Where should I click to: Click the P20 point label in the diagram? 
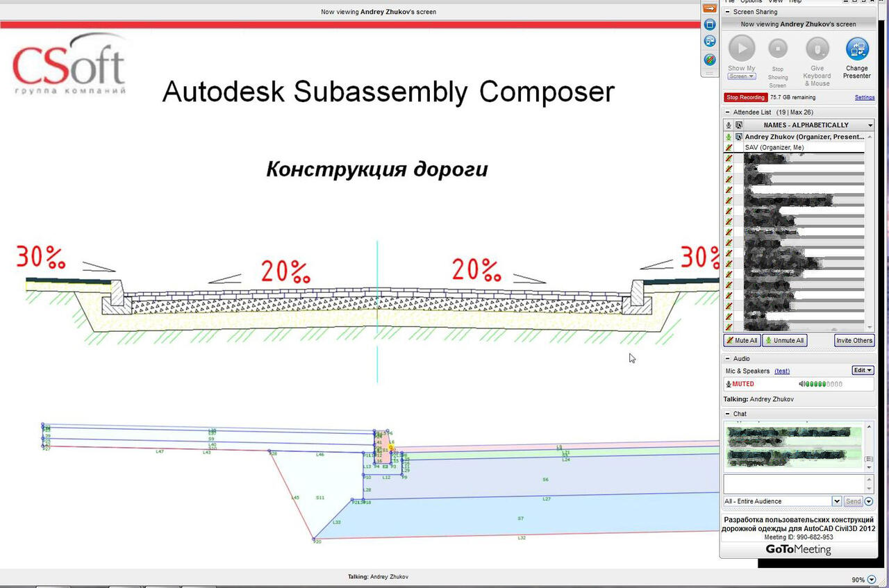[317, 541]
